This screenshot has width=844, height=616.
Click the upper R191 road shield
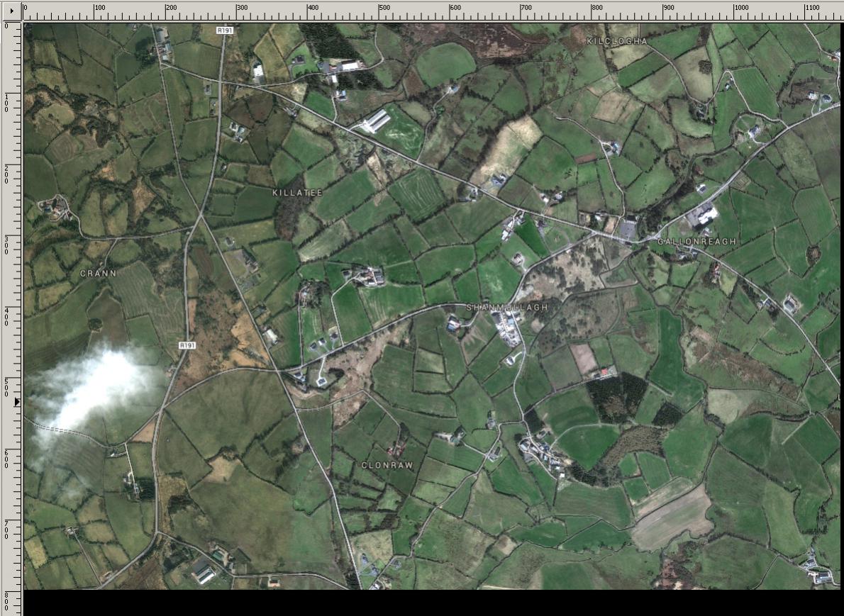click(225, 30)
